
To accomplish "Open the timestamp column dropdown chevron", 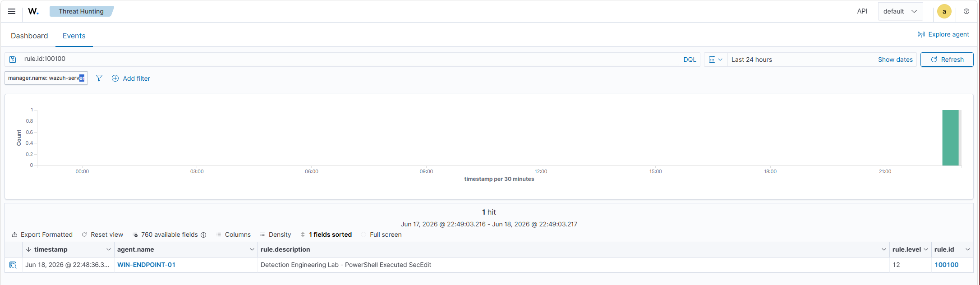I will point(108,249).
